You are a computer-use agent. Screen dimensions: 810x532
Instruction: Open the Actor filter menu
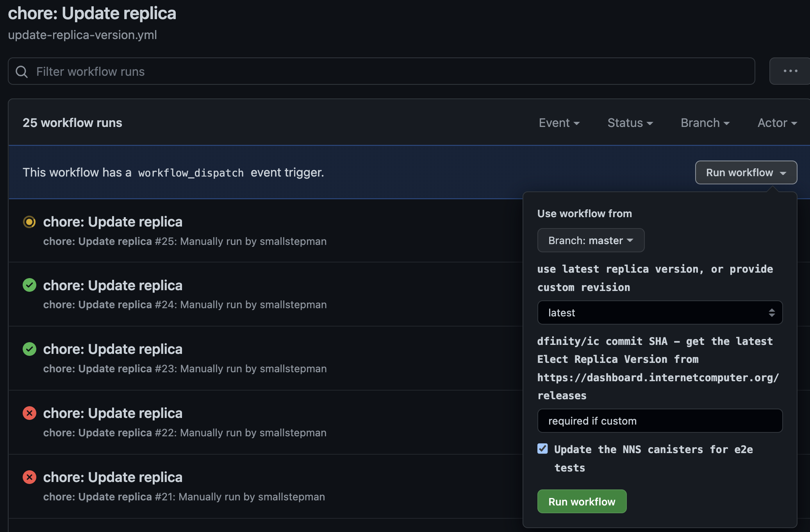pyautogui.click(x=777, y=123)
